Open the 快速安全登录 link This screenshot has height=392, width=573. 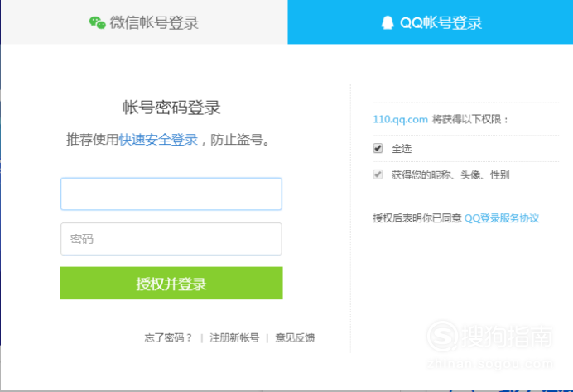coord(158,140)
